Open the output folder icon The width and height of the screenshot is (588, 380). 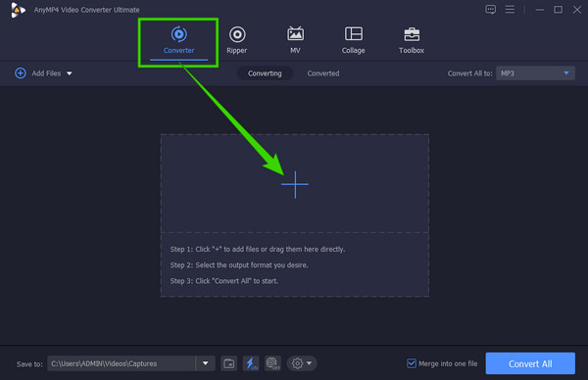pyautogui.click(x=228, y=363)
